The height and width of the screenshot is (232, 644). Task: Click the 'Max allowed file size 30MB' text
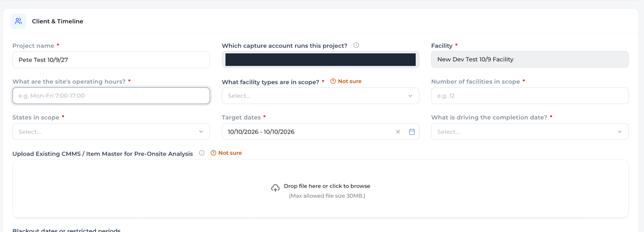pyautogui.click(x=327, y=196)
